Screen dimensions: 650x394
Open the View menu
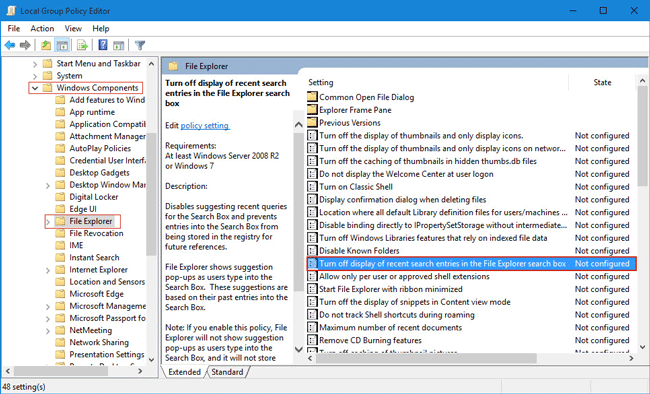(73, 28)
